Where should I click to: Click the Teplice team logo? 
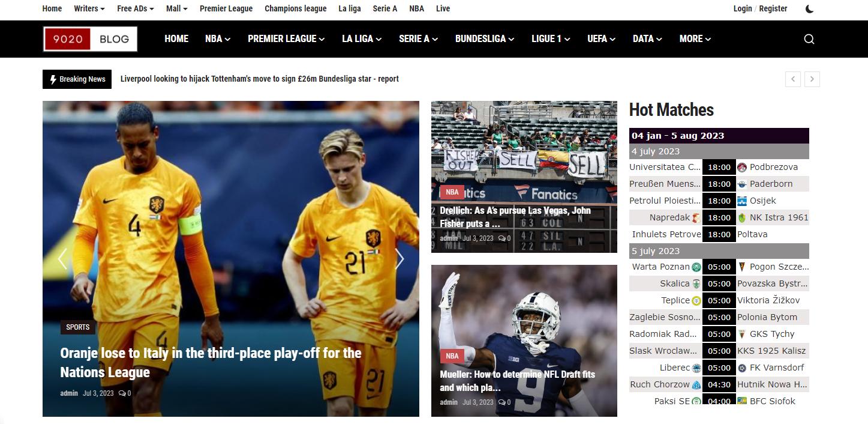pyautogui.click(x=696, y=300)
